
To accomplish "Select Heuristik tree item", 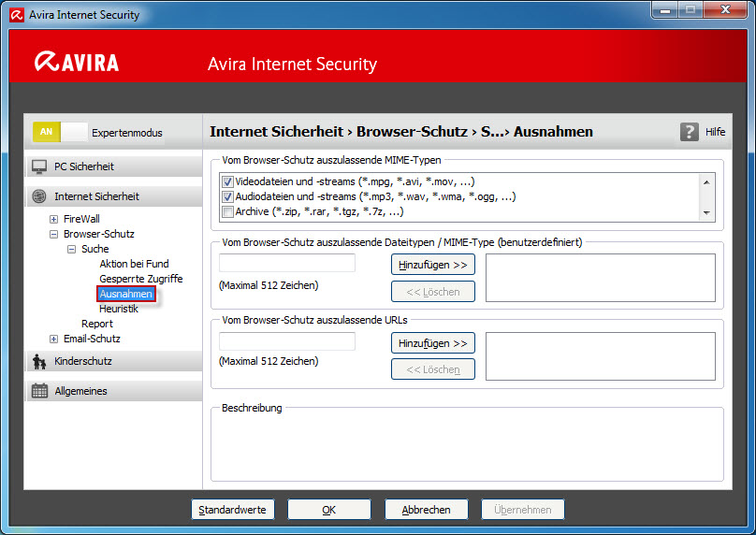I will point(119,309).
